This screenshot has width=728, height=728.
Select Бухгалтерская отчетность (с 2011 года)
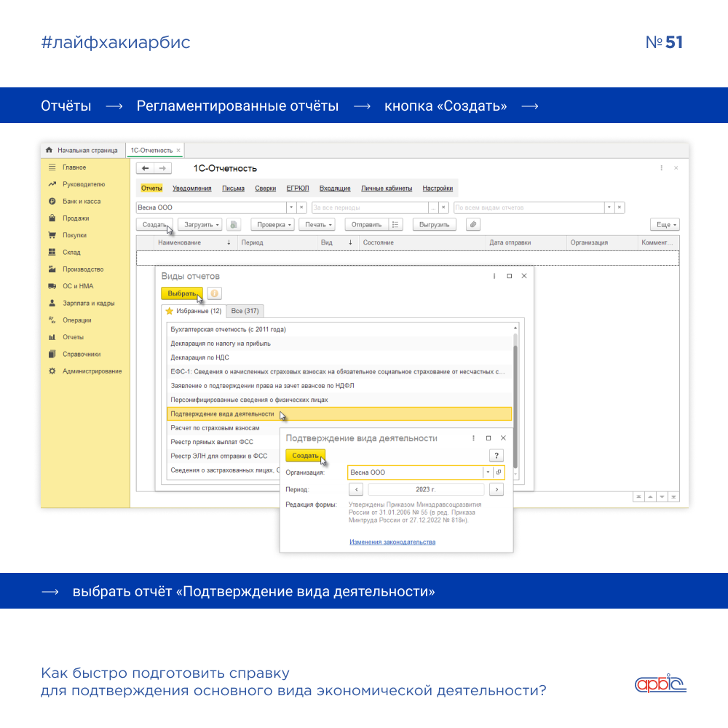(x=339, y=329)
